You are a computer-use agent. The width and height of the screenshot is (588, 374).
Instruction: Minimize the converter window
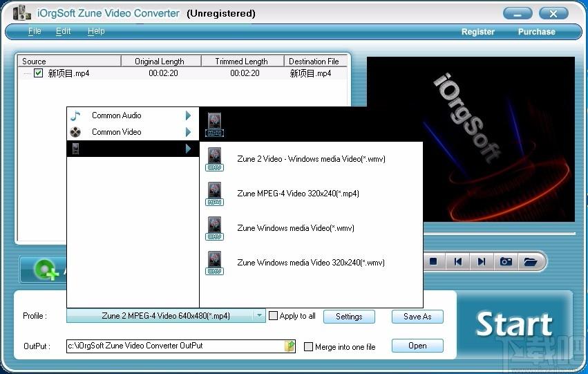(x=518, y=14)
